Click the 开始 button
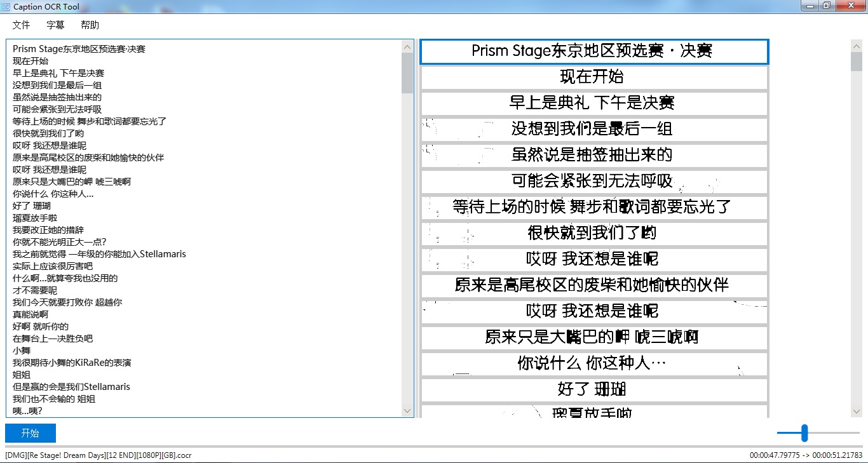 (x=31, y=433)
